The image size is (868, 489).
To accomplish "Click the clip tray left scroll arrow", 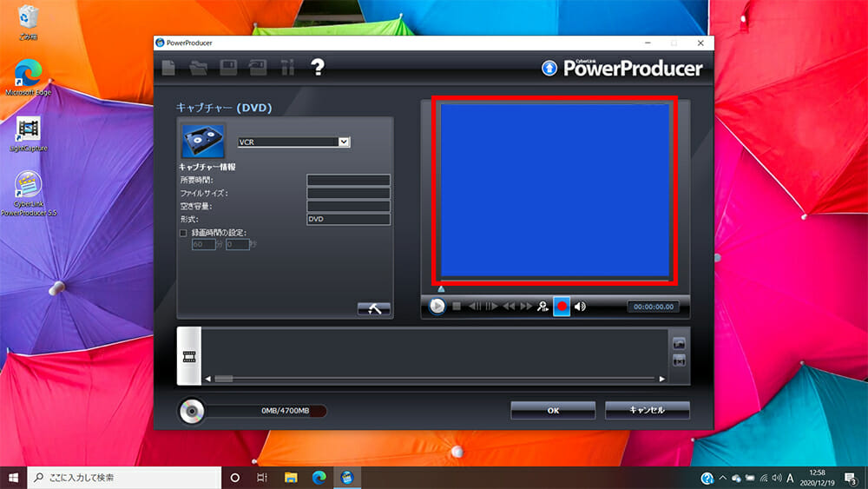I will [208, 379].
